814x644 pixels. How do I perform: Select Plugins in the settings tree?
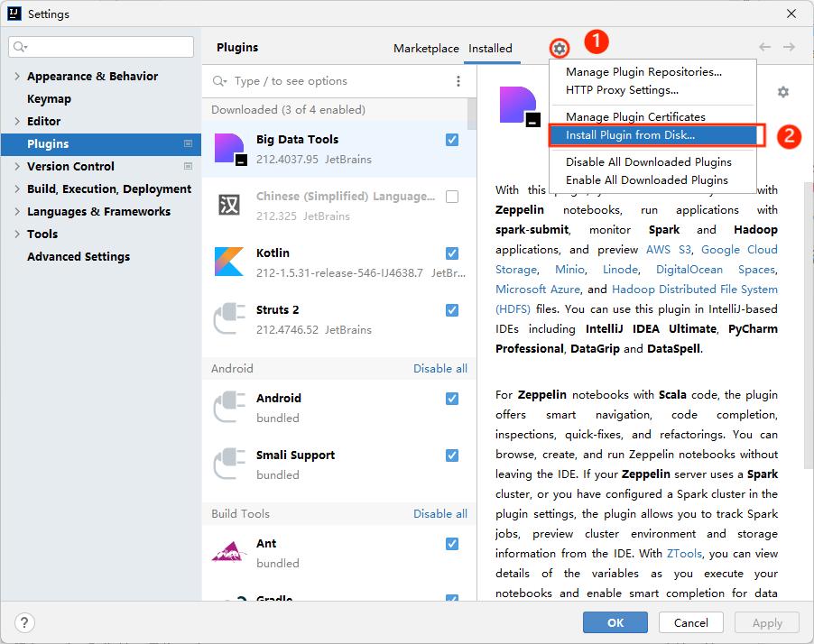(101, 143)
